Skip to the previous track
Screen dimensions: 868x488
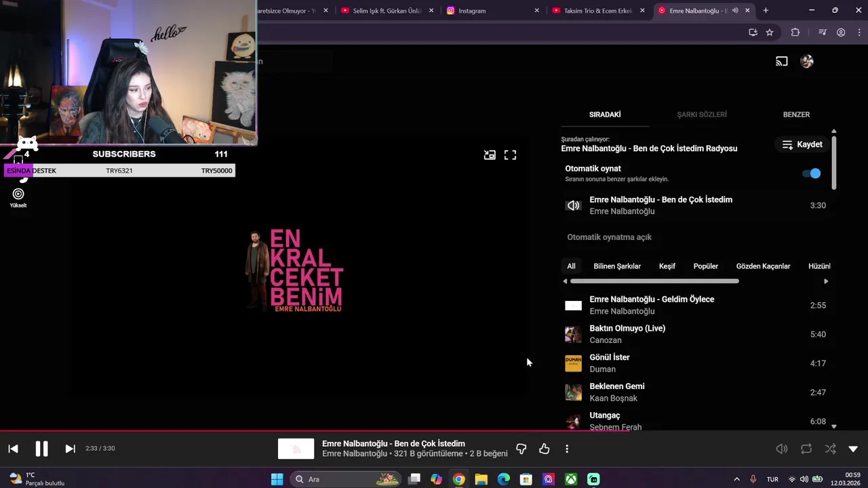pyautogui.click(x=13, y=449)
